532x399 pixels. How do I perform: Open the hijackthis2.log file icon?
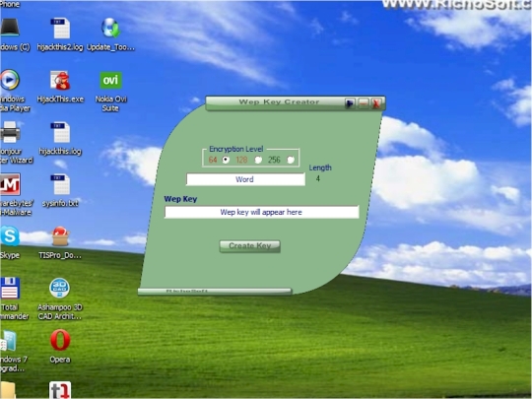pos(61,29)
